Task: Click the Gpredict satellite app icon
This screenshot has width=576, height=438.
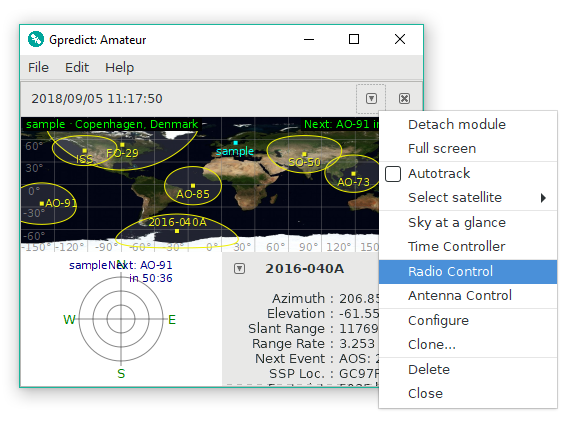Action: click(36, 39)
